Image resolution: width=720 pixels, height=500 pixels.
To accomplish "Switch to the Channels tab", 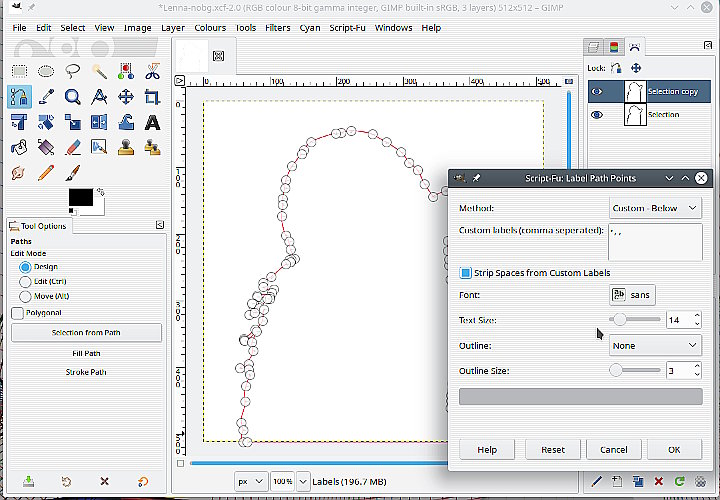I will (x=614, y=46).
